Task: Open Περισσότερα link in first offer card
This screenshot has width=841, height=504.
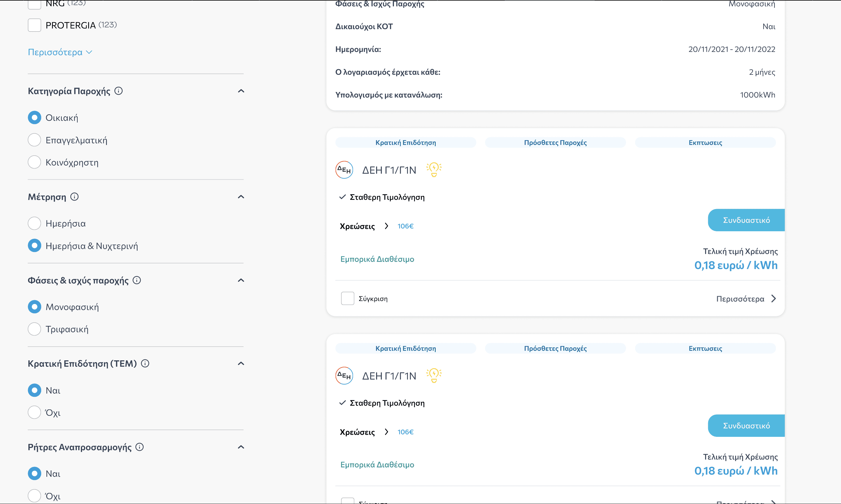Action: pos(740,299)
